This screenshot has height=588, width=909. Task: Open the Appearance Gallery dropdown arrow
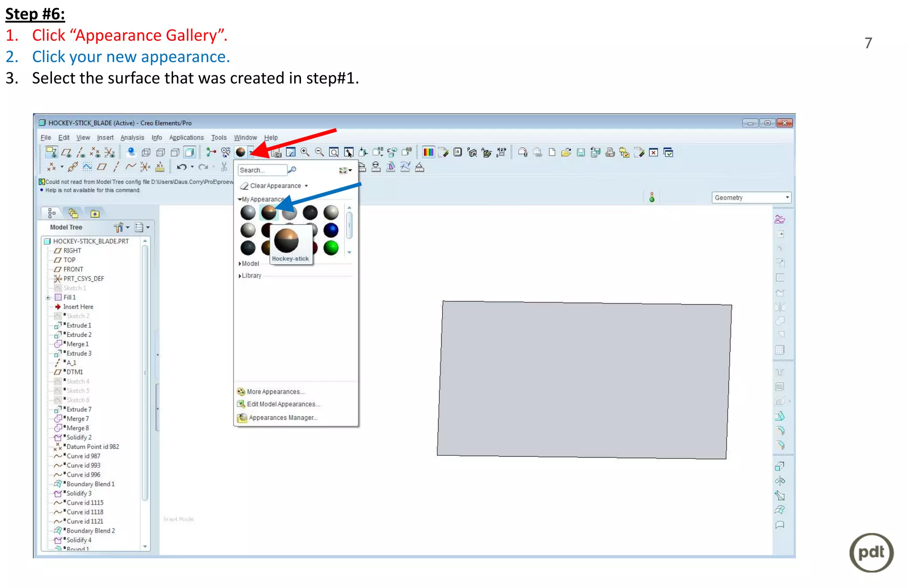tap(251, 153)
